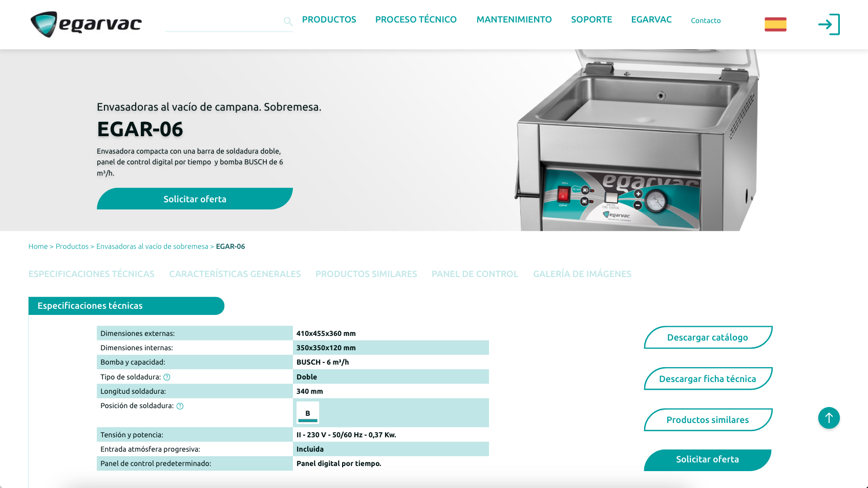Click the Bomba y capacidad label
The height and width of the screenshot is (488, 868).
pos(133,362)
